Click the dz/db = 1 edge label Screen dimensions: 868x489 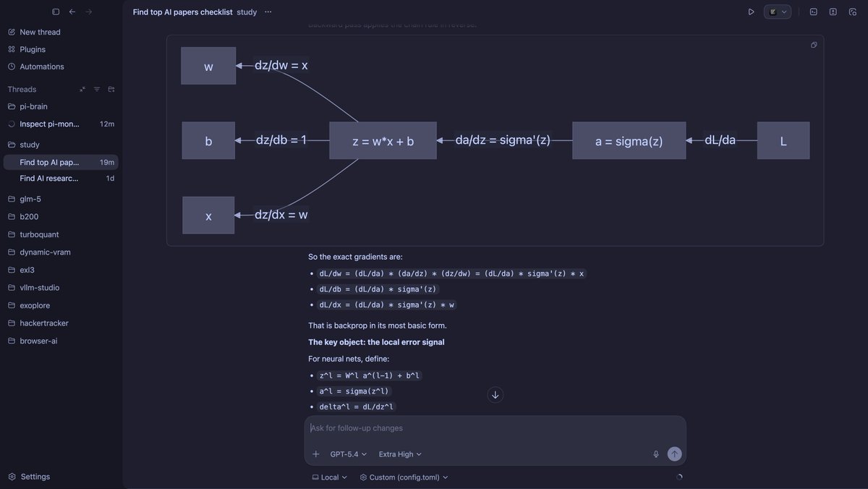(x=281, y=140)
